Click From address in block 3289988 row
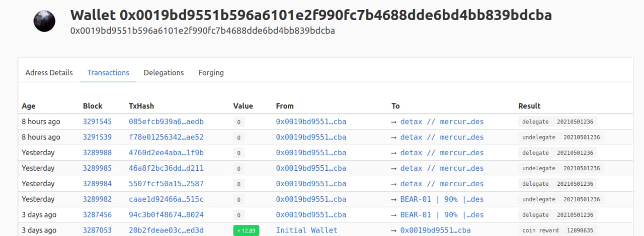 click(311, 153)
